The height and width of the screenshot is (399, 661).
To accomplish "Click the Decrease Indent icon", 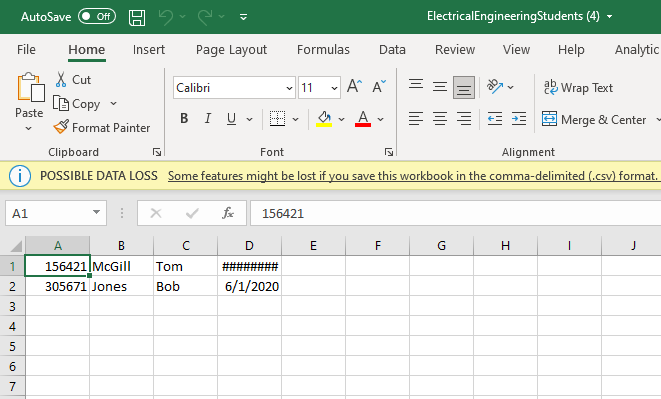I will 495,119.
